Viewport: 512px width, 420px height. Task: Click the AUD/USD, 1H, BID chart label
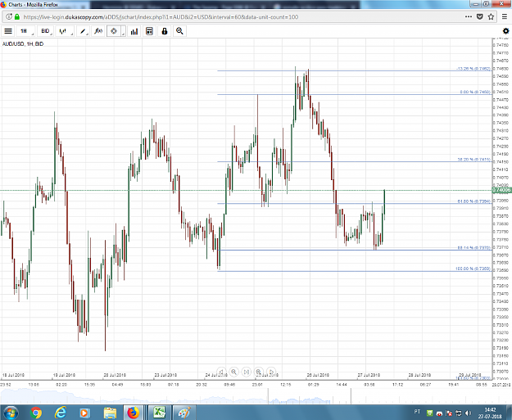click(23, 43)
